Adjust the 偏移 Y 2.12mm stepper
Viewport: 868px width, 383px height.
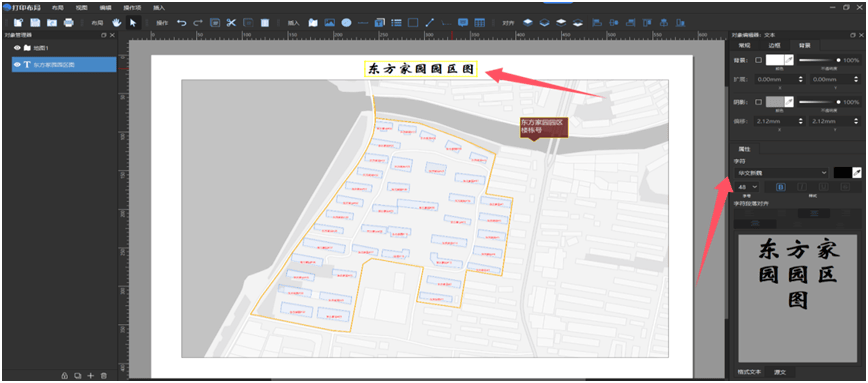855,121
